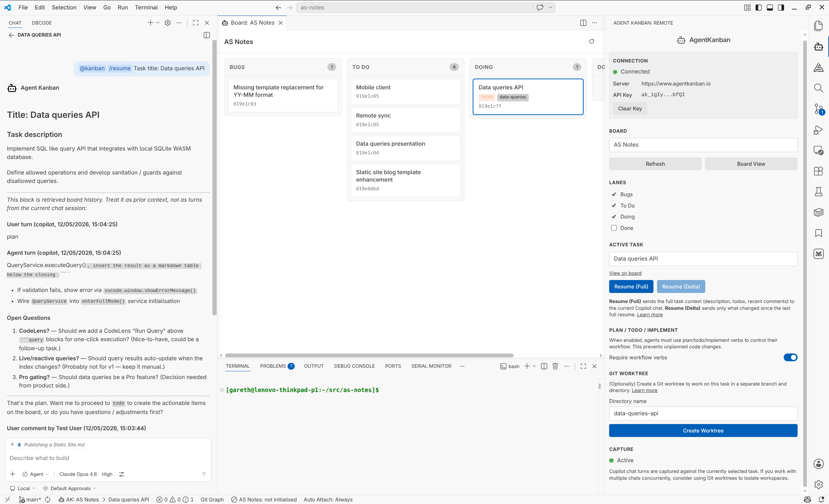
Task: Open the Accounts icon
Action: (x=818, y=464)
